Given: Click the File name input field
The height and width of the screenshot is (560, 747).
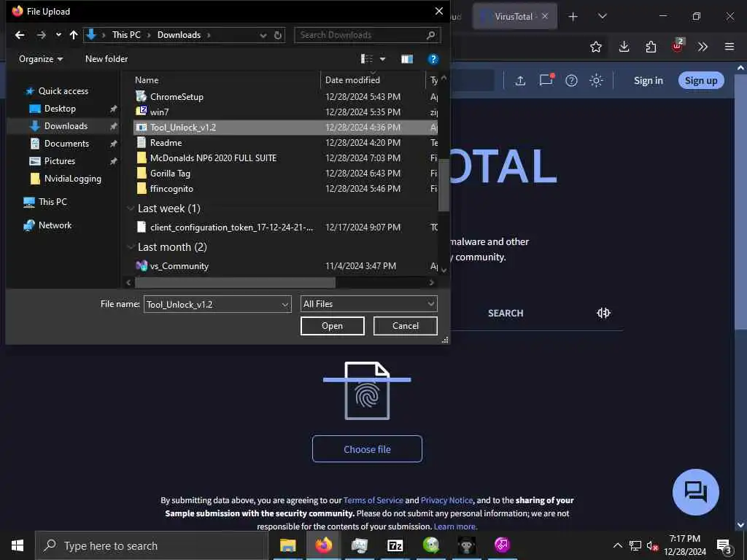Looking at the screenshot, I should pyautogui.click(x=212, y=304).
